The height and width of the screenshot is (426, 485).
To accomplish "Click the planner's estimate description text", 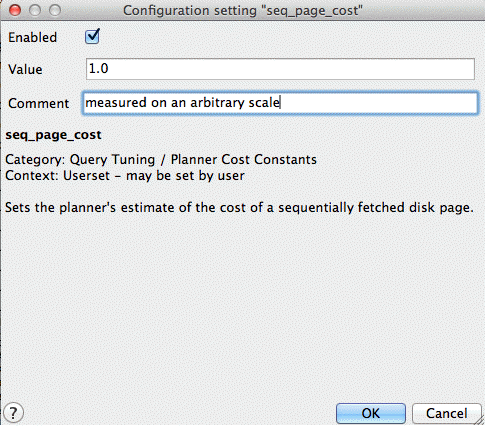I will point(239,208).
